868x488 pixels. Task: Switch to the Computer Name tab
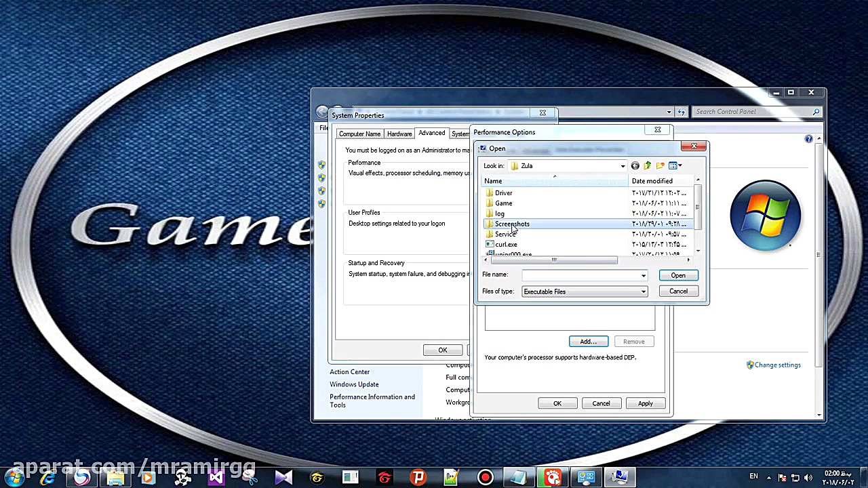pos(359,134)
